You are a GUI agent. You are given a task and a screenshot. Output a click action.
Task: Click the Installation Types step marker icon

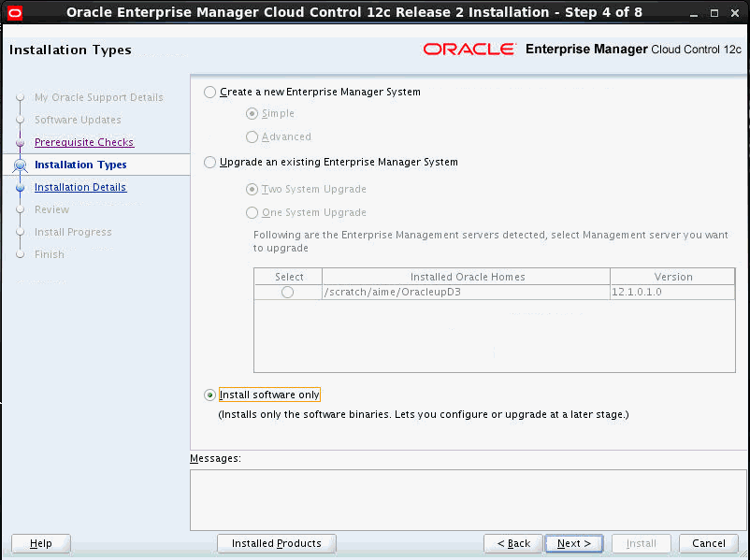click(20, 165)
